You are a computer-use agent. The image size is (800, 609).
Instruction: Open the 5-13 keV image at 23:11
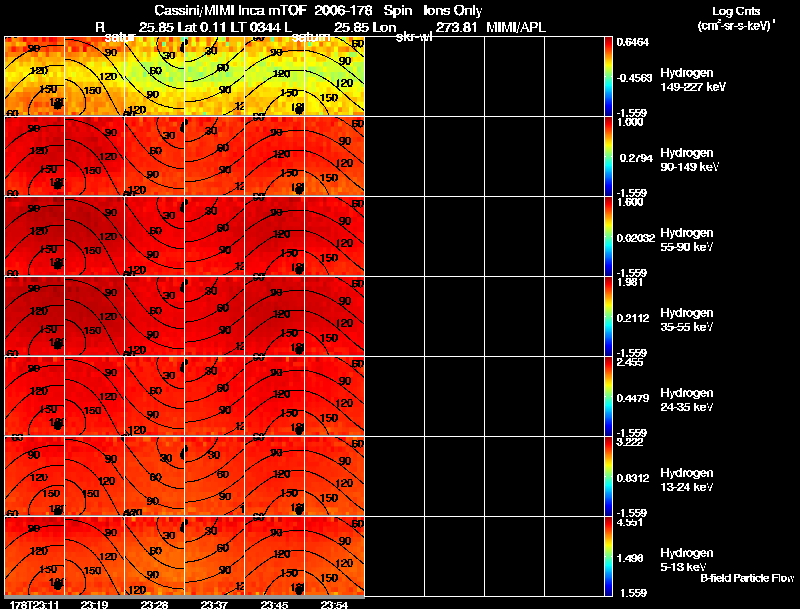[34, 556]
